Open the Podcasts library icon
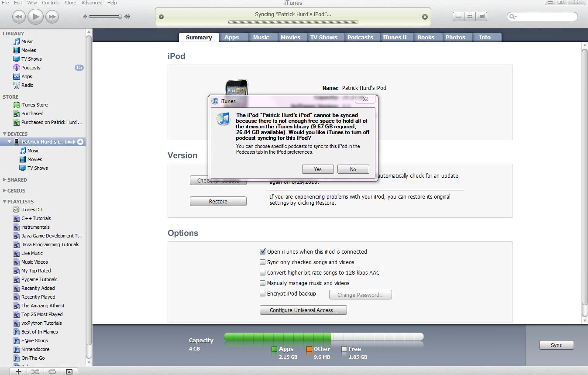The width and height of the screenshot is (588, 375). click(x=17, y=68)
